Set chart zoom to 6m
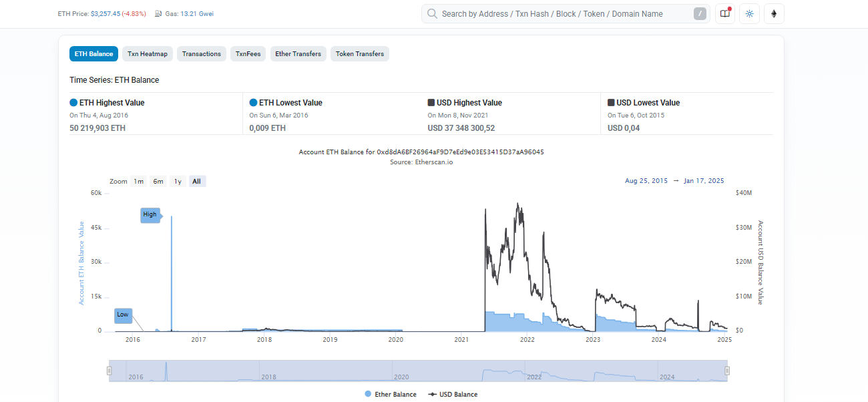868x402 pixels. (158, 182)
